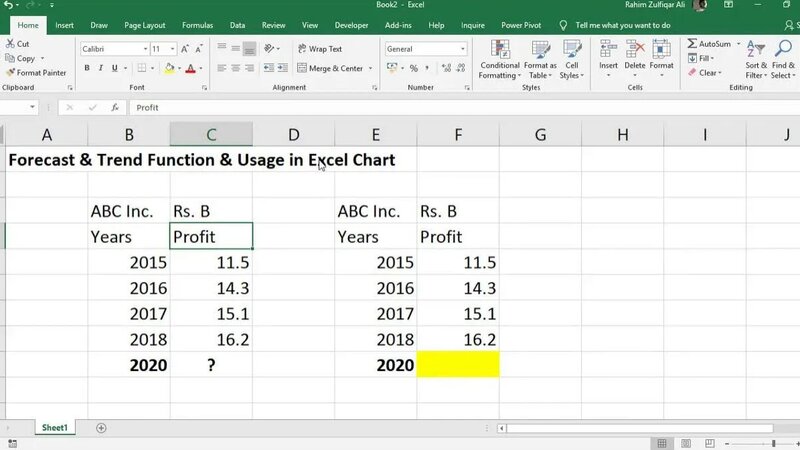The image size is (800, 450).
Task: Align text left
Action: pyautogui.click(x=221, y=68)
